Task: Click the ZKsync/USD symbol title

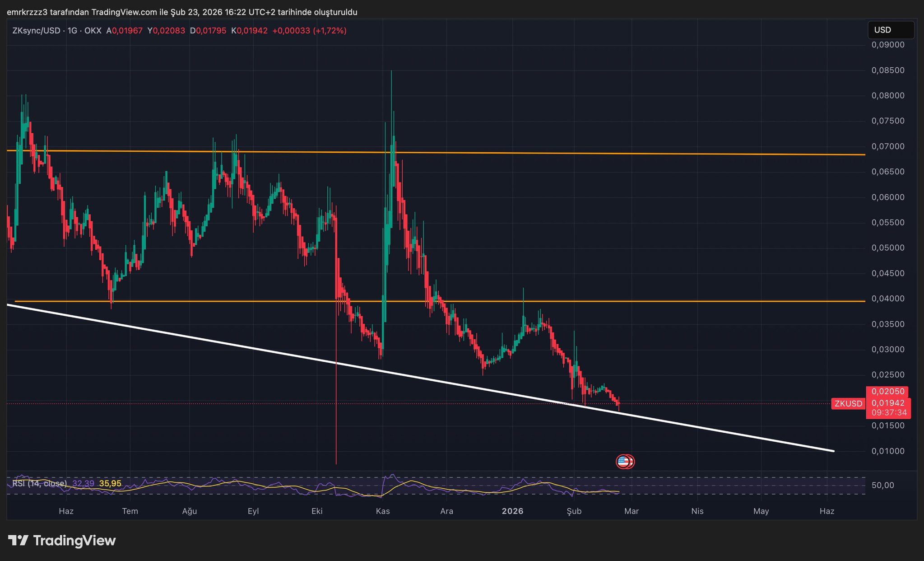Action: tap(36, 31)
